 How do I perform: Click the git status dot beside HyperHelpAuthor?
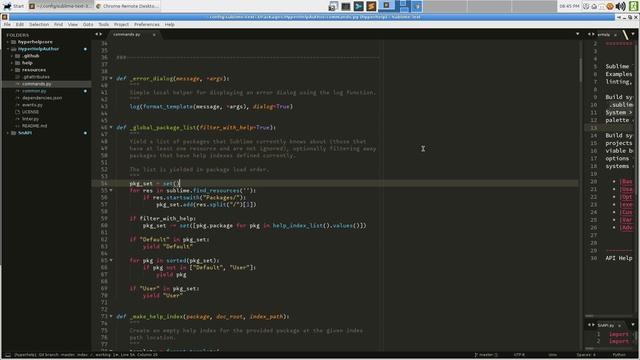85,49
